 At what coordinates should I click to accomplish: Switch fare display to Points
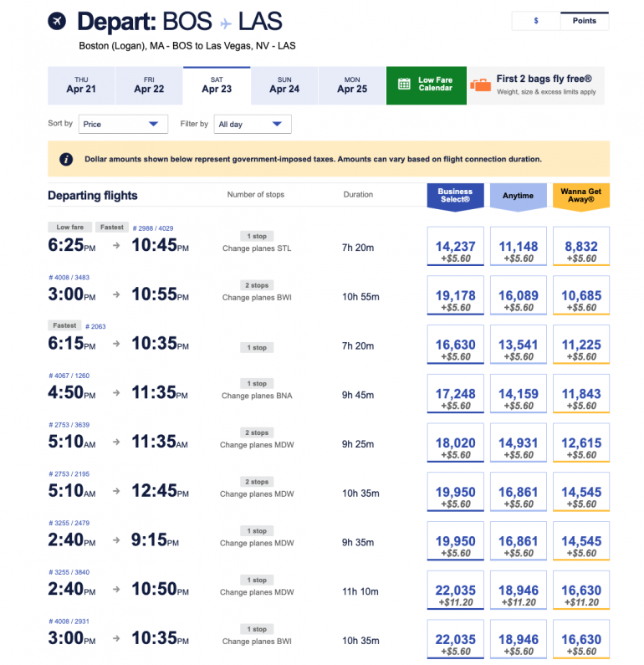pyautogui.click(x=585, y=21)
